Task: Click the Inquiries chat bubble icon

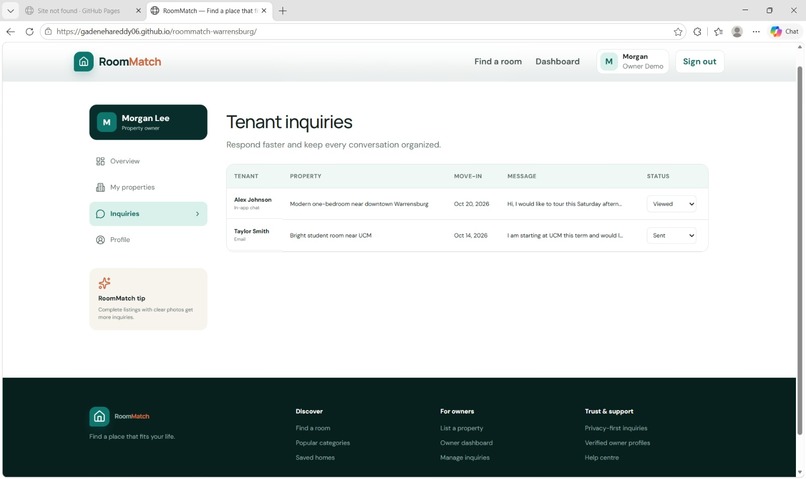Action: click(100, 214)
